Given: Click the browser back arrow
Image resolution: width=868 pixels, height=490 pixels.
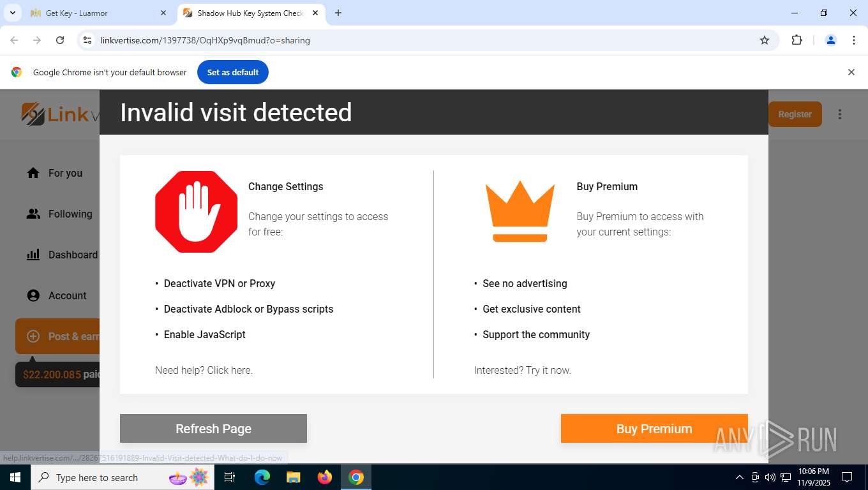Looking at the screenshot, I should (14, 40).
